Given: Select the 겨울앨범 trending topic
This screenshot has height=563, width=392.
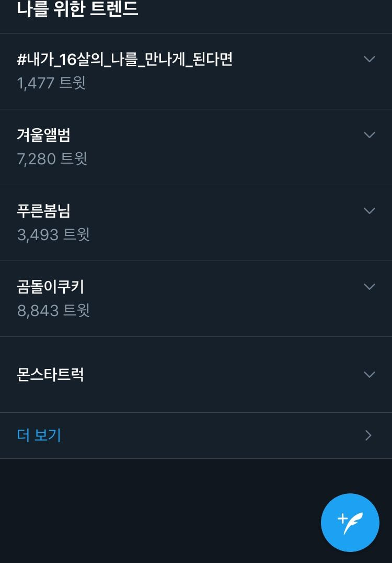Looking at the screenshot, I should click(44, 135).
